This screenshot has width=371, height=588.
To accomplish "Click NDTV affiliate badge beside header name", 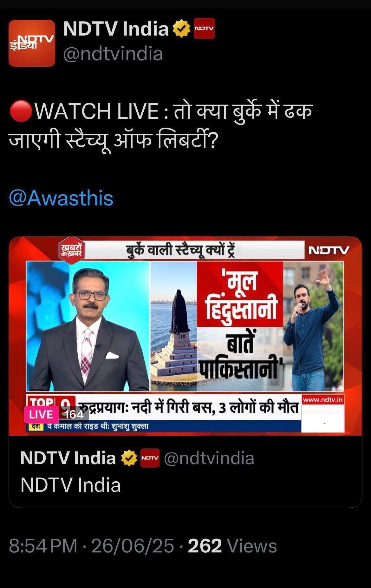I will pyautogui.click(x=204, y=28).
